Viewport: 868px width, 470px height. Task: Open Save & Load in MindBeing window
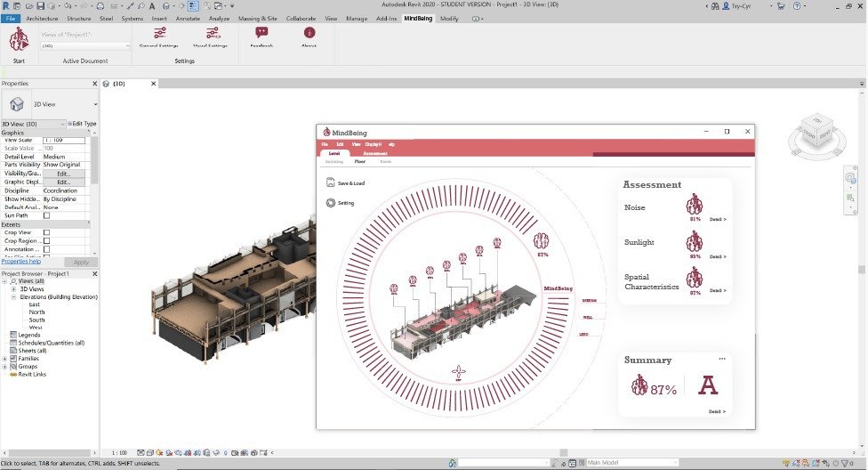tap(345, 182)
